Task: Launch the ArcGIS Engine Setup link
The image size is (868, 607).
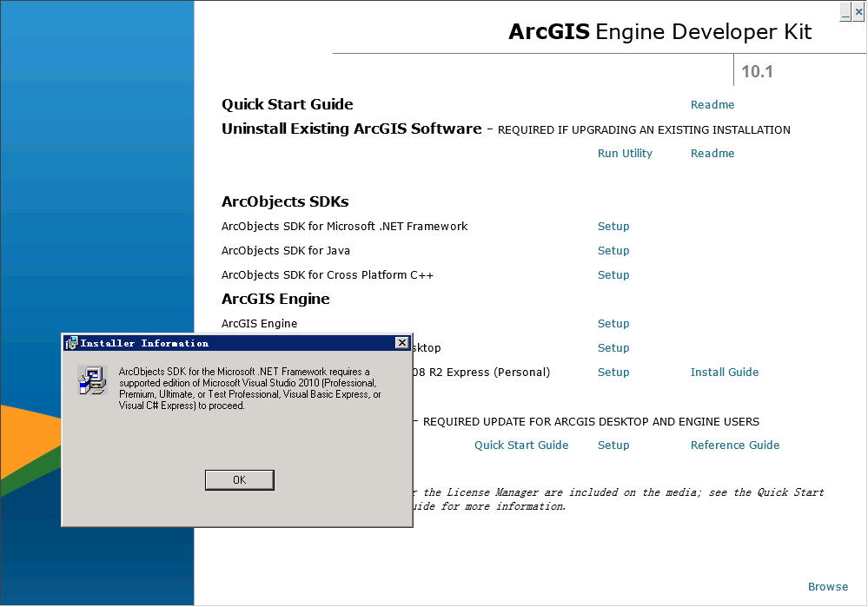Action: tap(613, 324)
